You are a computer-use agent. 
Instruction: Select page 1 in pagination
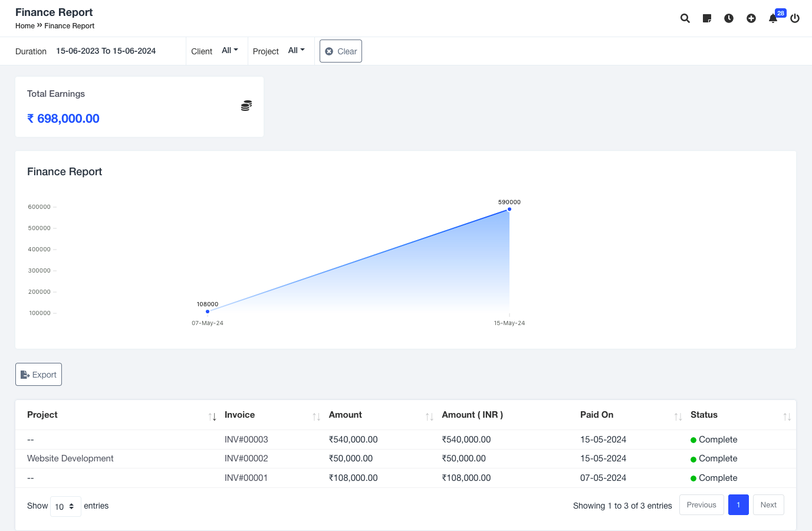pyautogui.click(x=738, y=505)
